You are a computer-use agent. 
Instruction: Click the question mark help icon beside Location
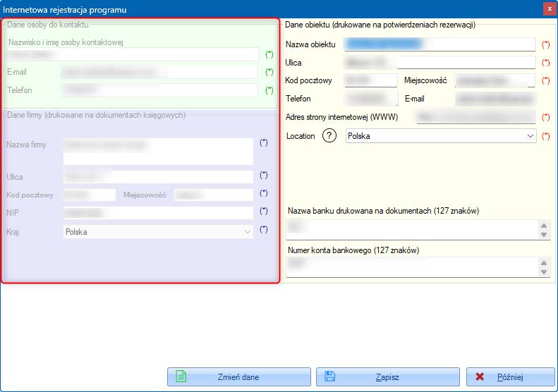[x=329, y=136]
